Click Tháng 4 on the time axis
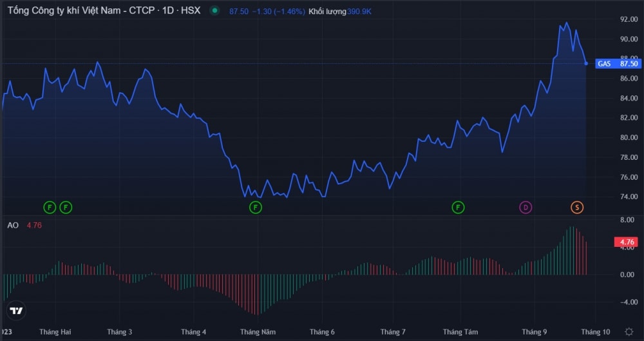 193,331
